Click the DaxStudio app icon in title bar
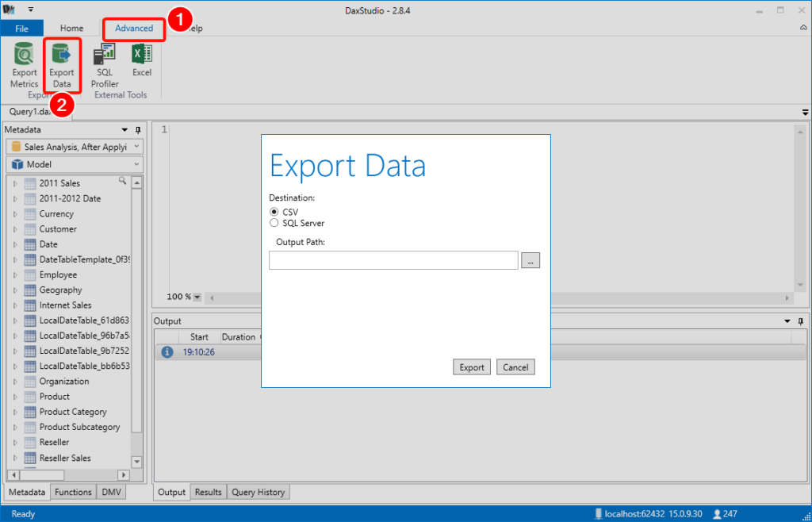Image resolution: width=812 pixels, height=522 pixels. (9, 10)
